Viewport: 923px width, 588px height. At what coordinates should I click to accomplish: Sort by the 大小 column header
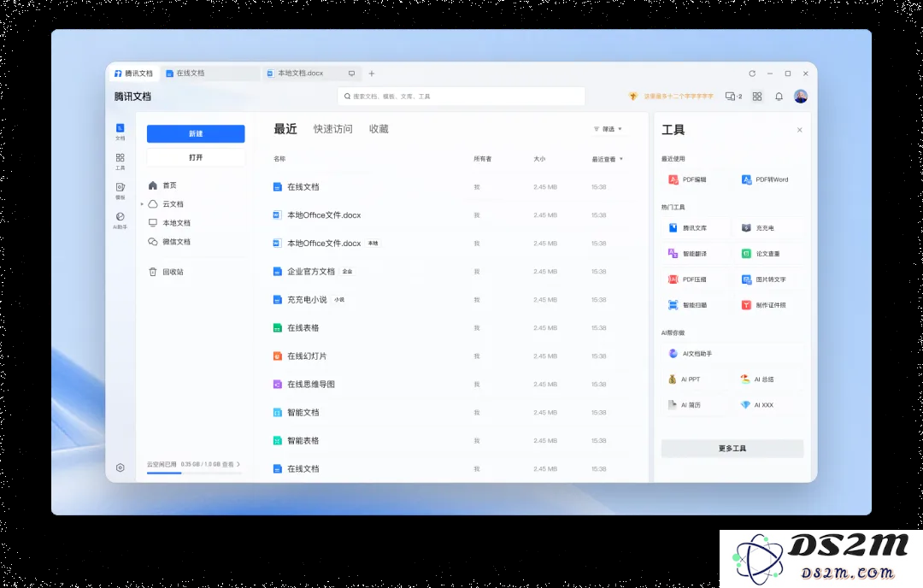coord(539,159)
